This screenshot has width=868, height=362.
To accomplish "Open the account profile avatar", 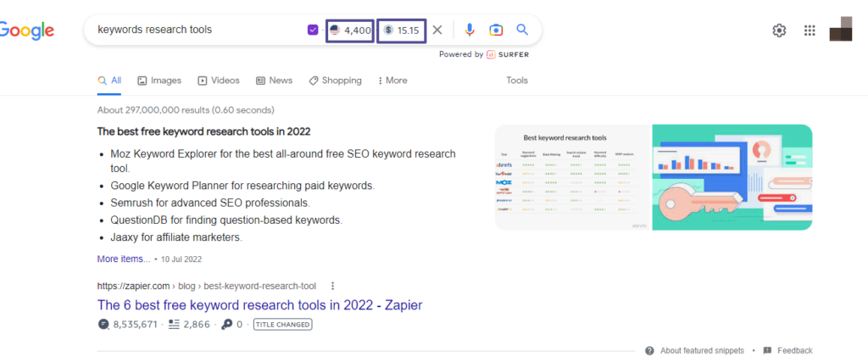I will coord(841,29).
